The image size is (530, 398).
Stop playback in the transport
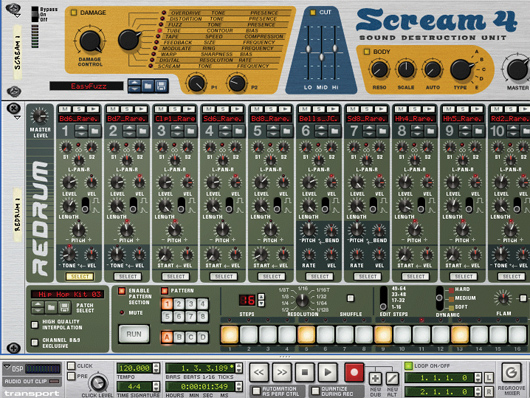click(305, 372)
